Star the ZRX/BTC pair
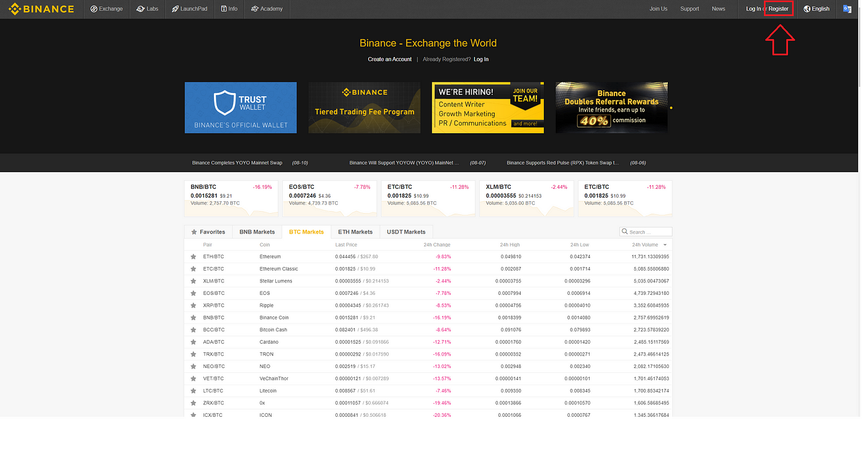Screen dimensions: 868x467 (x=193, y=403)
